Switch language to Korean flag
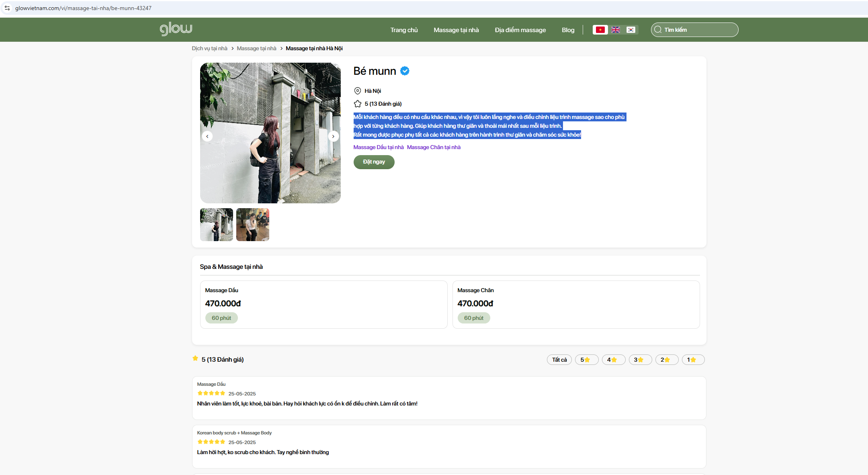Screen dimensions: 868x475 pos(631,30)
